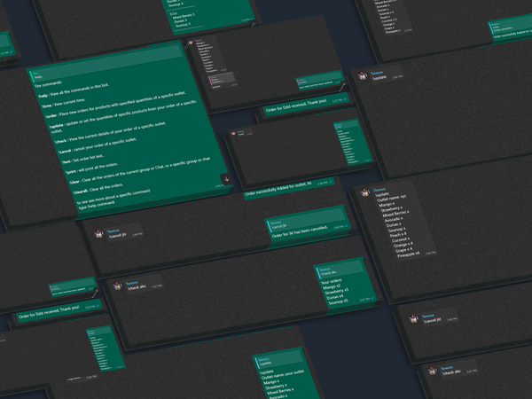Click the 'Your orders:' line in the green reply
Viewport: 532px width, 399px height.
(x=332, y=281)
